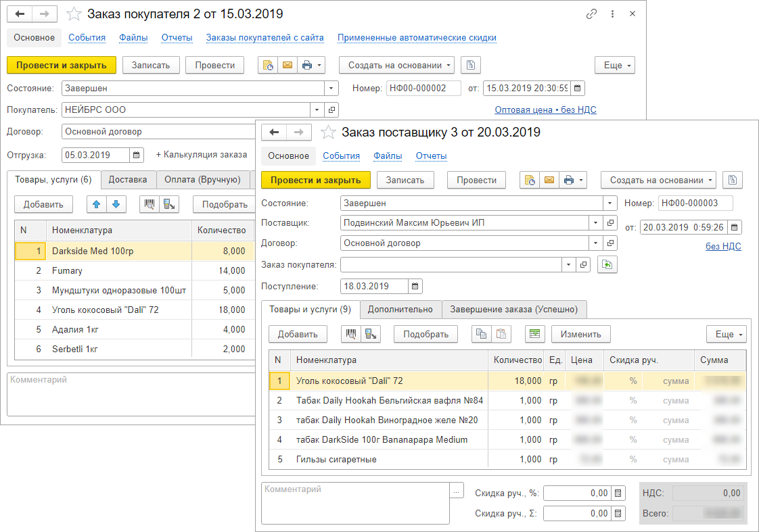This screenshot has width=759, height=532.
Task: Copy link icon in customer order window
Action: (591, 14)
